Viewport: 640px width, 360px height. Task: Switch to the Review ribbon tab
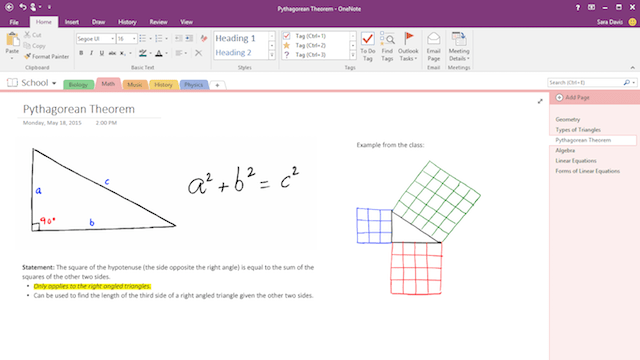[158, 22]
